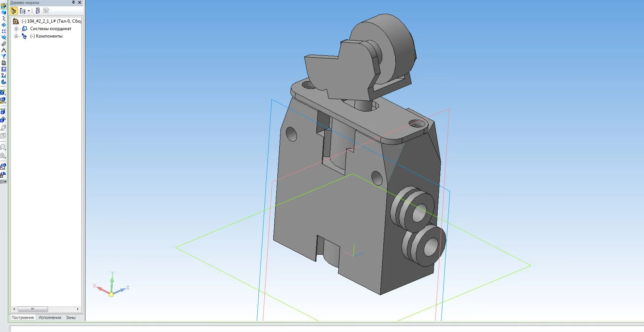Open the Mates paperclip tool panel
Image resolution: width=644 pixels, height=332 pixels.
4,44
